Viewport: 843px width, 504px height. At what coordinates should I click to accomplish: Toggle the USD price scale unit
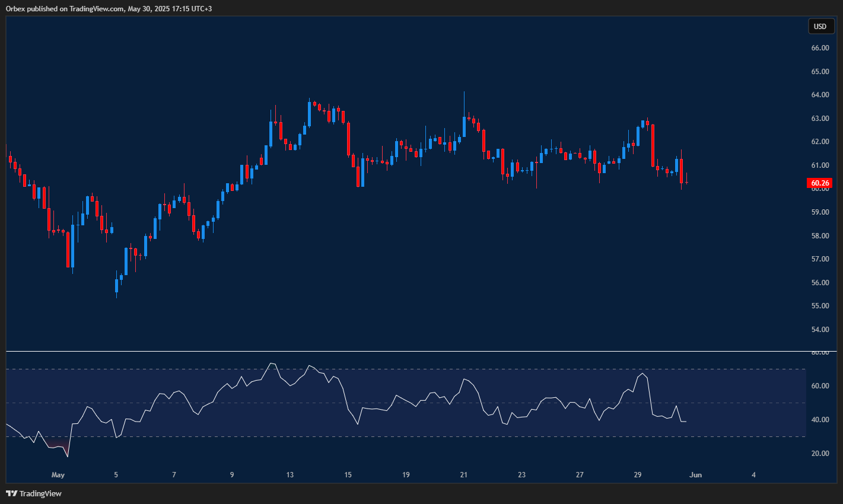821,26
